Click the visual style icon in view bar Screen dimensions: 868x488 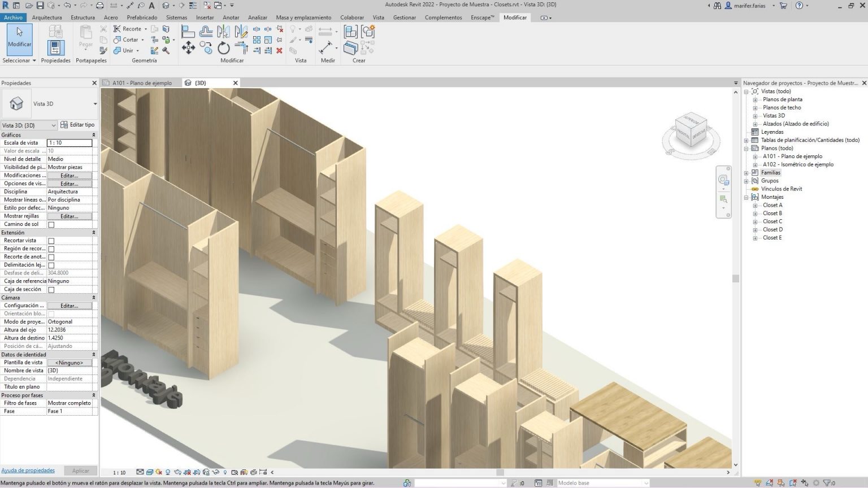[150, 472]
